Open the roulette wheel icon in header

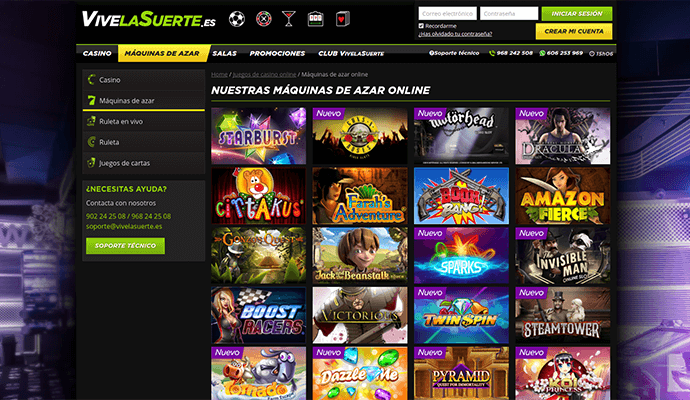pyautogui.click(x=264, y=19)
